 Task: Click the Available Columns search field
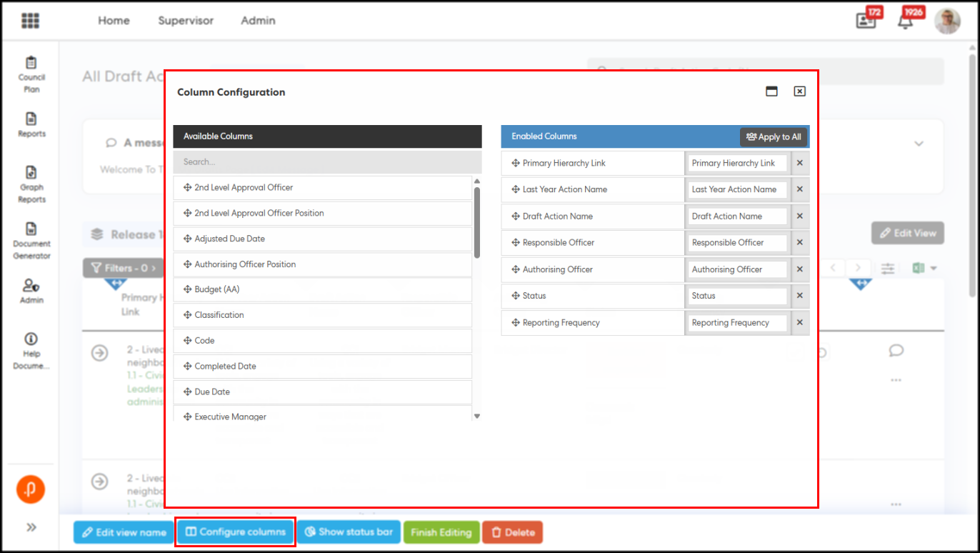[327, 162]
